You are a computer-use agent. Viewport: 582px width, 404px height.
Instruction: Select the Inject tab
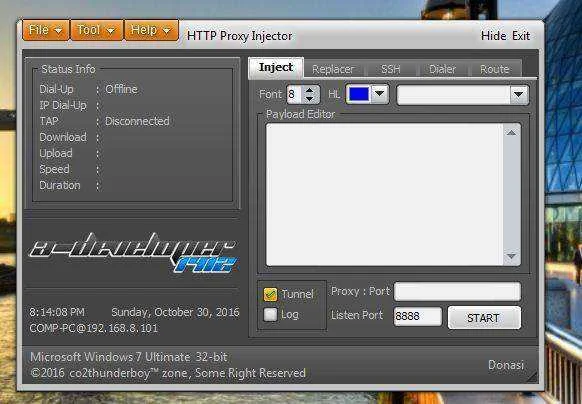coord(276,68)
